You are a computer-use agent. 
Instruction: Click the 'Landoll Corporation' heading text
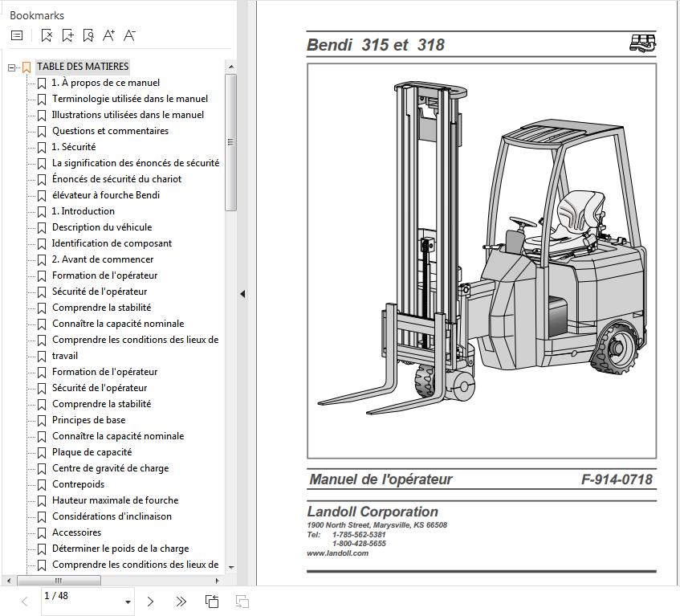(x=373, y=512)
